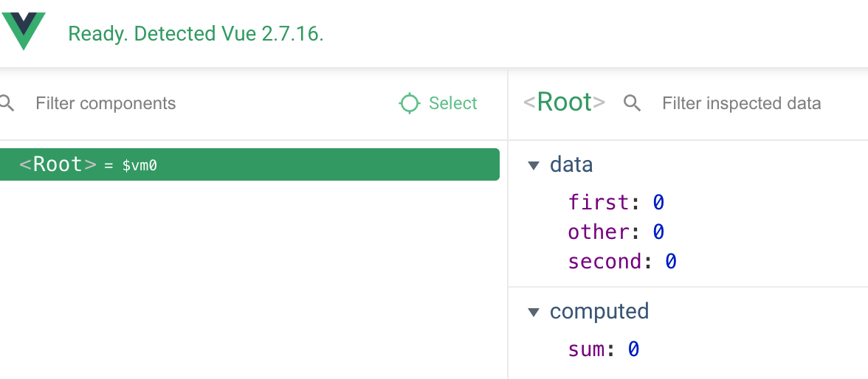
Task: Collapse the data section triangle
Action: coord(534,165)
